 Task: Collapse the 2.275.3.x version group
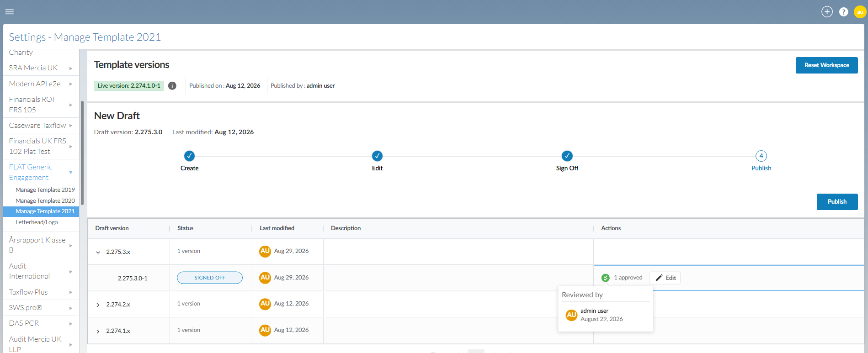tap(98, 252)
